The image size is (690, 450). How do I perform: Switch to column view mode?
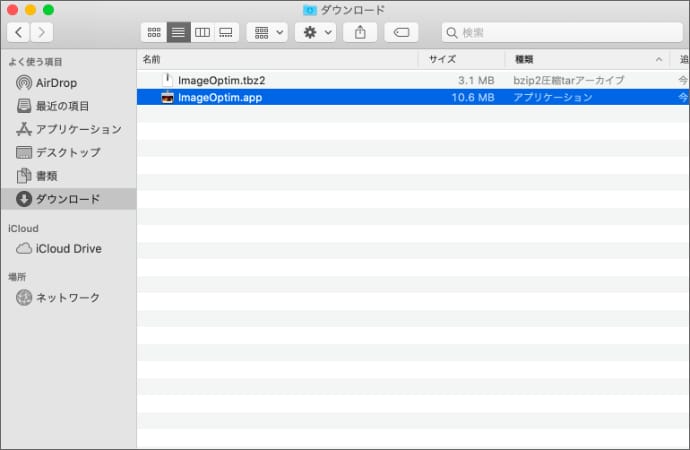point(202,33)
